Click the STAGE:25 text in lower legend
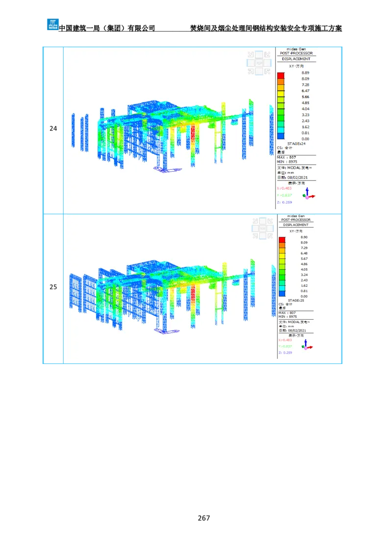 click(x=297, y=300)
